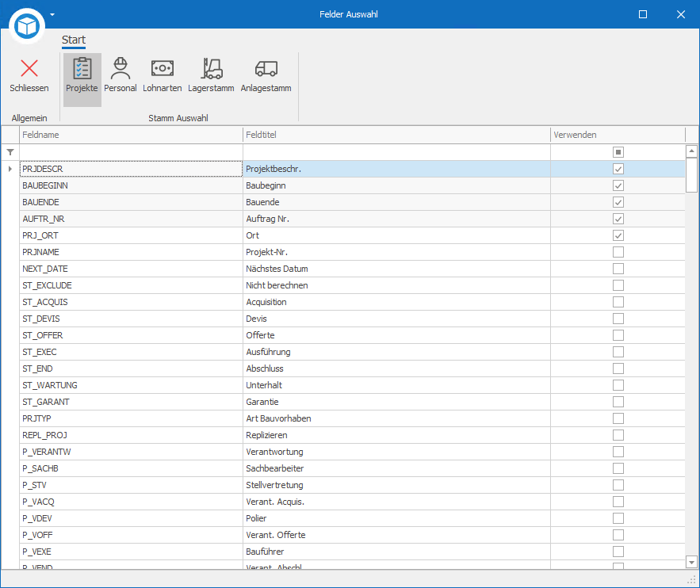Screen dimensions: 700x588
Task: Select the AUFTR_NR field name cell
Action: click(131, 219)
